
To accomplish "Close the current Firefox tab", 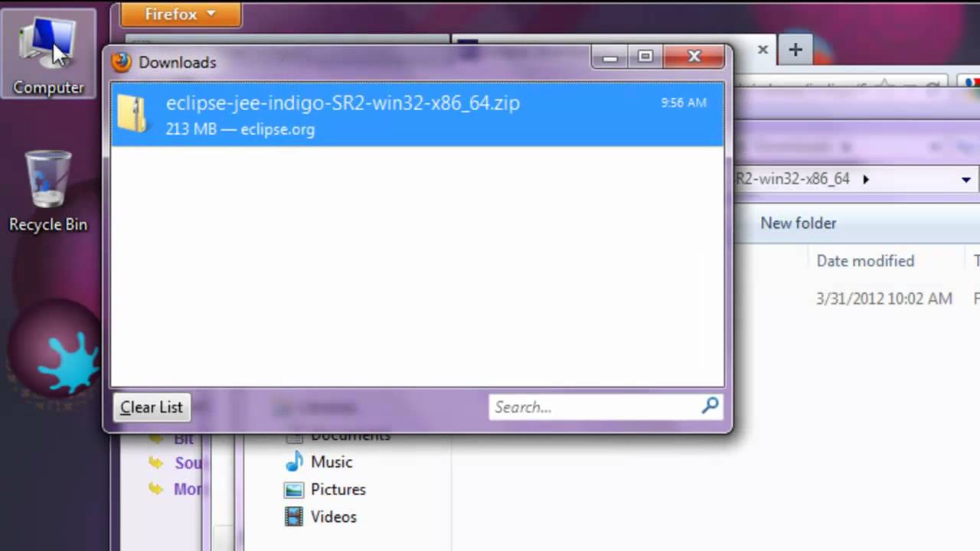I will click(763, 50).
